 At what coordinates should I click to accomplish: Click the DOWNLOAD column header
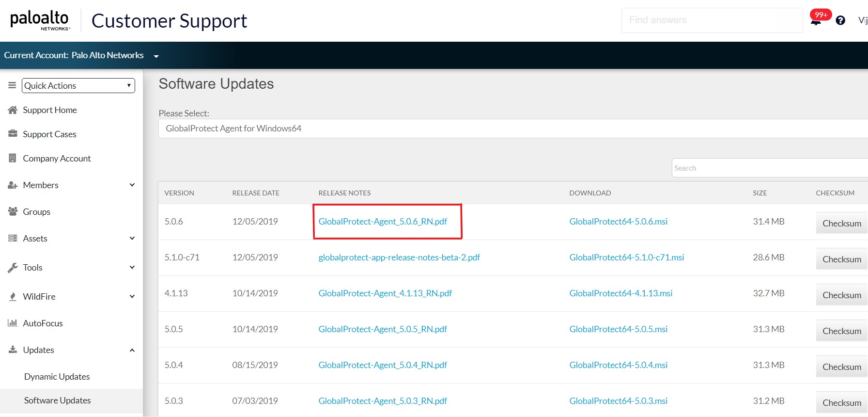click(590, 193)
